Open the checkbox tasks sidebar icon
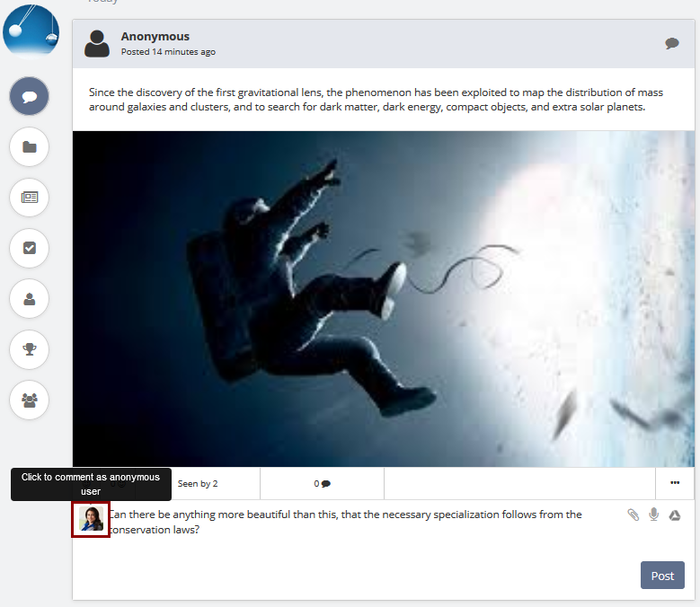This screenshot has width=700, height=607. tap(29, 248)
